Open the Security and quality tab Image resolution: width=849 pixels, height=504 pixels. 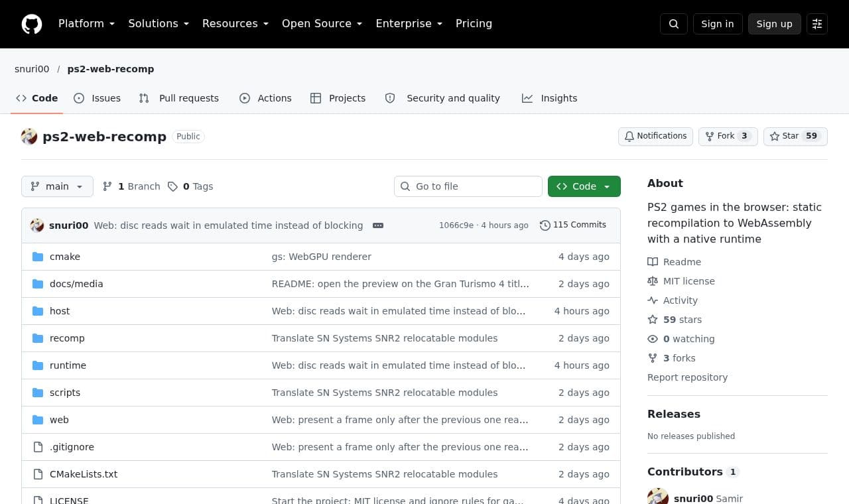coord(442,98)
